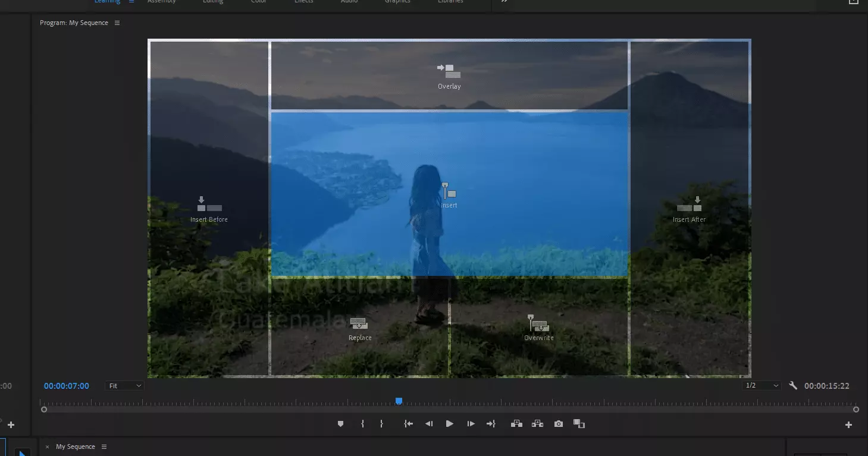Click the Extract button
Image resolution: width=868 pixels, height=456 pixels.
(537, 424)
